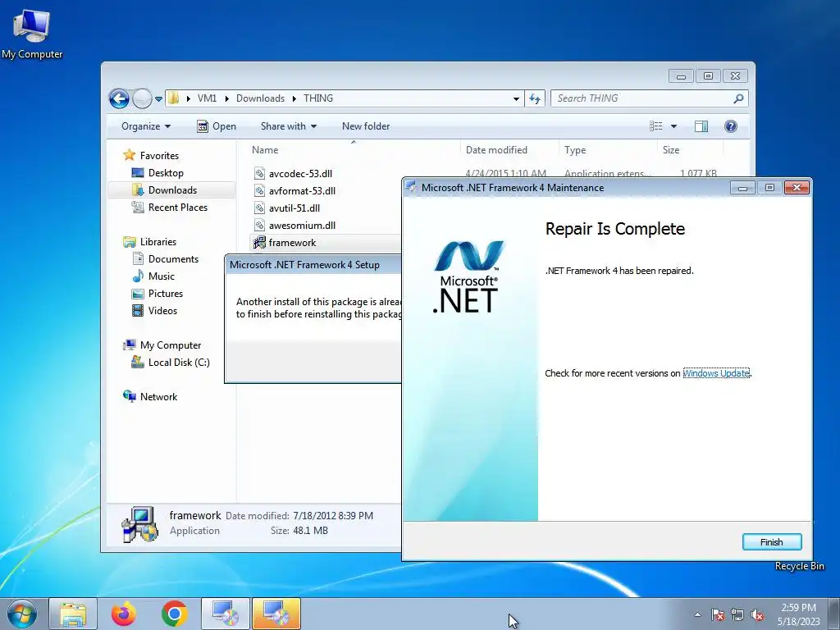Click the Explorer Help icon
This screenshot has height=630, width=840.
click(x=731, y=126)
